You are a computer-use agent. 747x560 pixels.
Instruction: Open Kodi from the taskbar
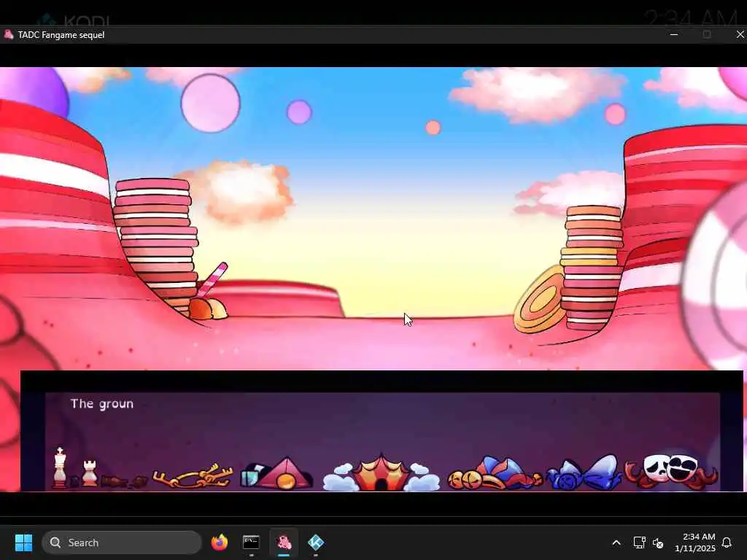[316, 542]
